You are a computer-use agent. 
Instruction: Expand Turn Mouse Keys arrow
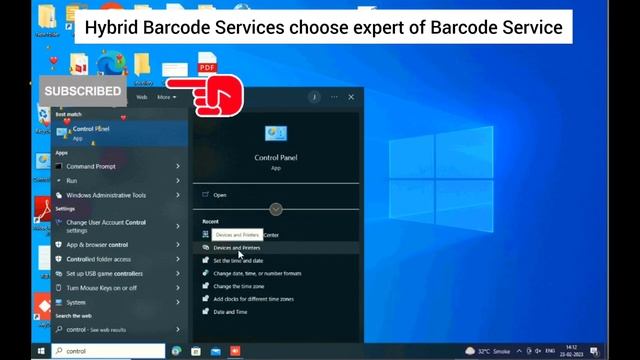[178, 288]
